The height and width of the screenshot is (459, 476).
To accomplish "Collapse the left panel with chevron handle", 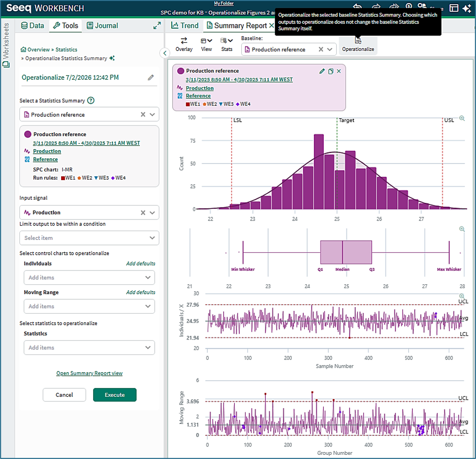I will [164, 53].
